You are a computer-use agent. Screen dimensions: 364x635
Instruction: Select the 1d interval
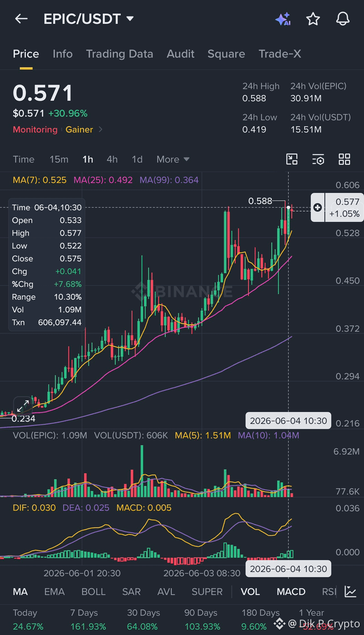click(137, 159)
